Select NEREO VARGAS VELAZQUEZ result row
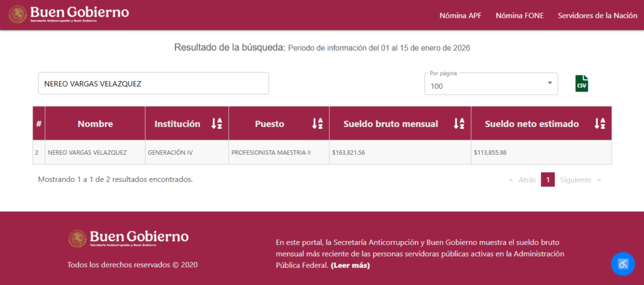The image size is (644, 285). tap(87, 153)
